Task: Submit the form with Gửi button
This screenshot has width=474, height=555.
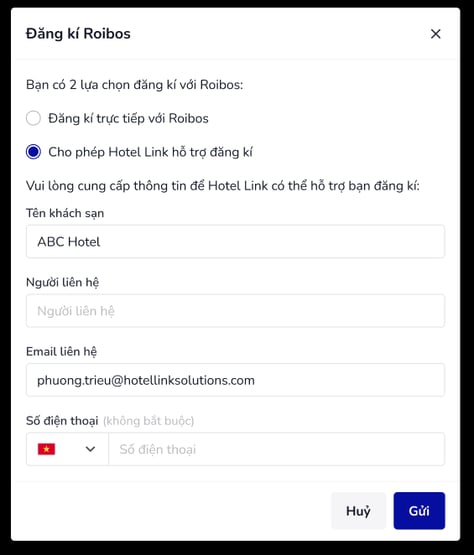Action: (x=419, y=511)
